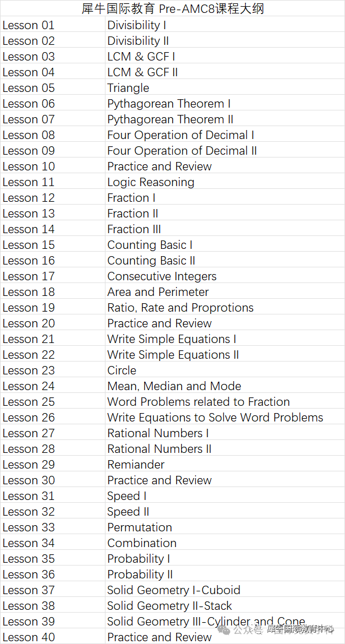This screenshot has width=345, height=644.
Task: Click the Fraction III cell
Action: (x=224, y=229)
